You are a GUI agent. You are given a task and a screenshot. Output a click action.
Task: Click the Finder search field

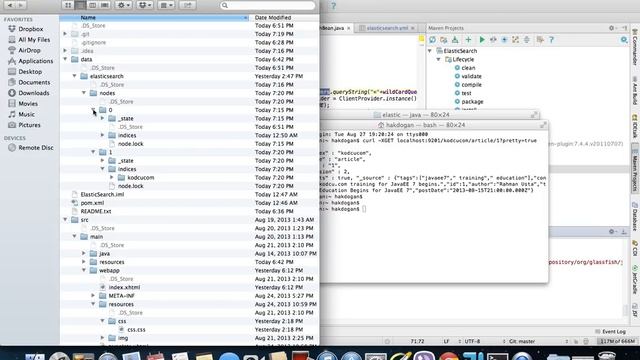point(268,5)
